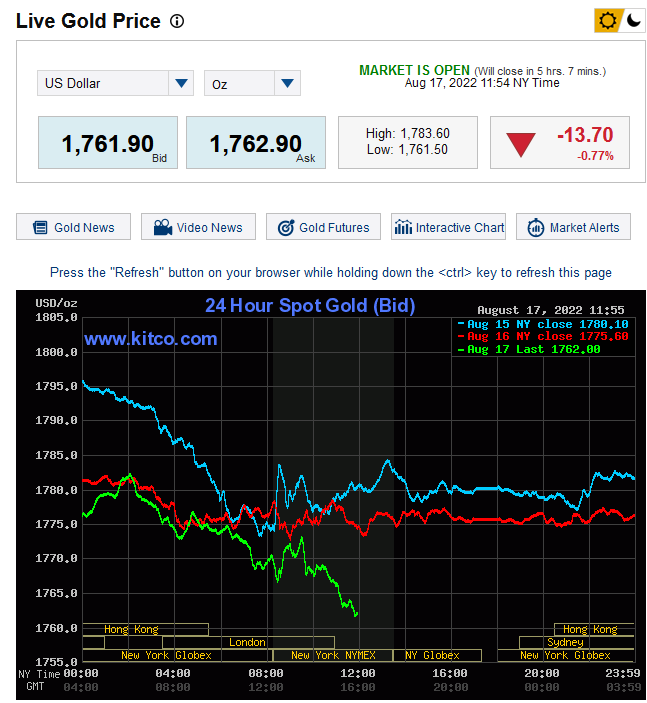Click the Gold News newspaper icon
This screenshot has height=703, width=647.
click(40, 228)
